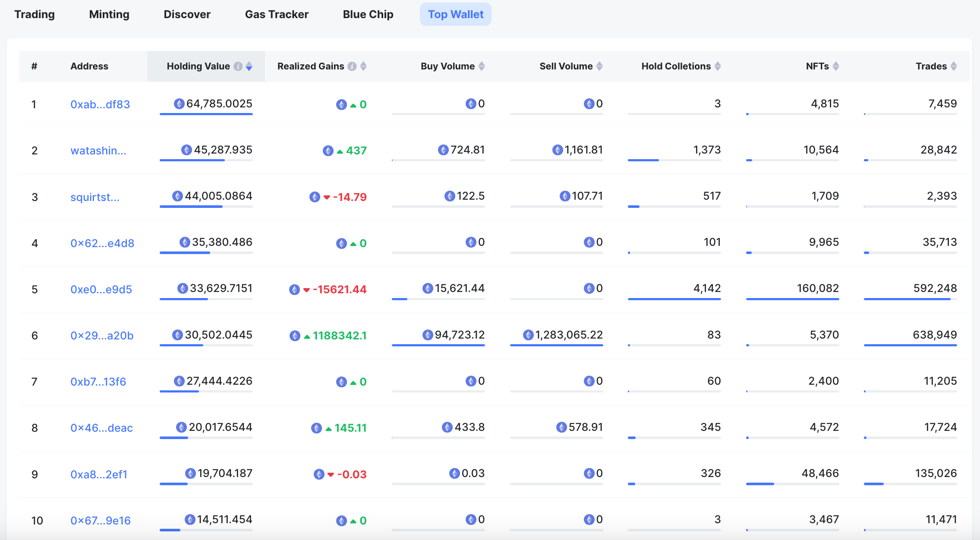Click the Realized Gains info icon
The width and height of the screenshot is (980, 540).
352,66
